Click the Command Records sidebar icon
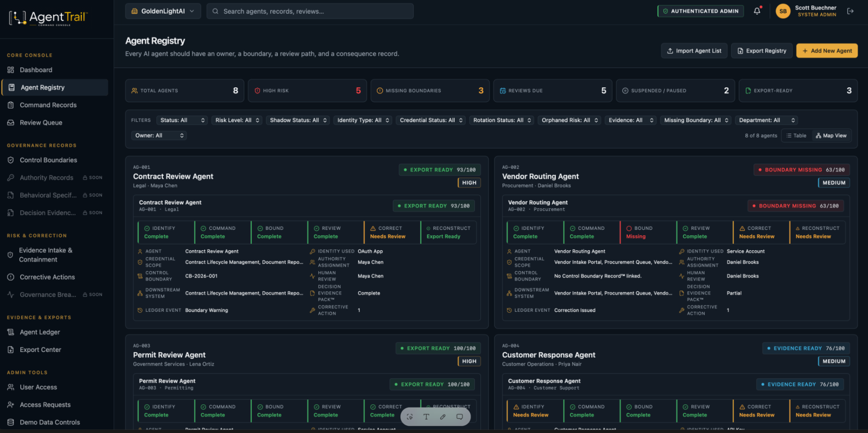This screenshot has width=868, height=433. [x=11, y=105]
